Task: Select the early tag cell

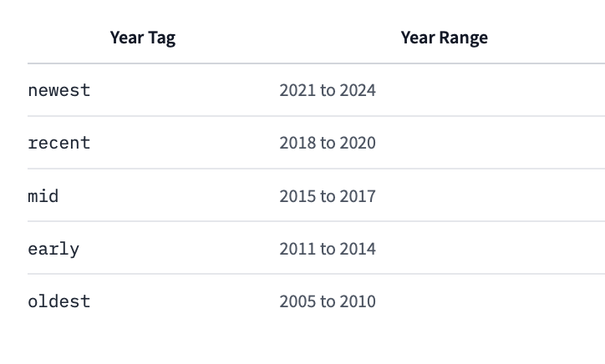Action: pyautogui.click(x=53, y=249)
